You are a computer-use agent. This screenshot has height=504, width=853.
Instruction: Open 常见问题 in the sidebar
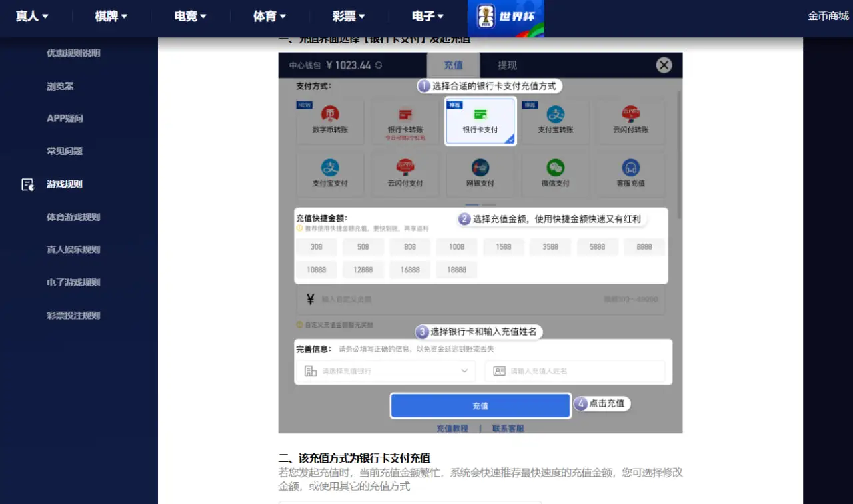click(x=65, y=151)
